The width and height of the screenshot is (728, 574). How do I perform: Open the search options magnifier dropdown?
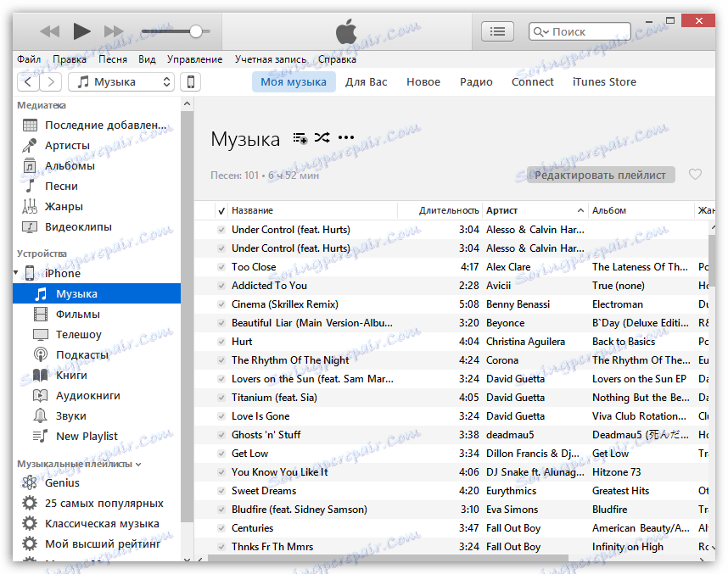coord(540,31)
